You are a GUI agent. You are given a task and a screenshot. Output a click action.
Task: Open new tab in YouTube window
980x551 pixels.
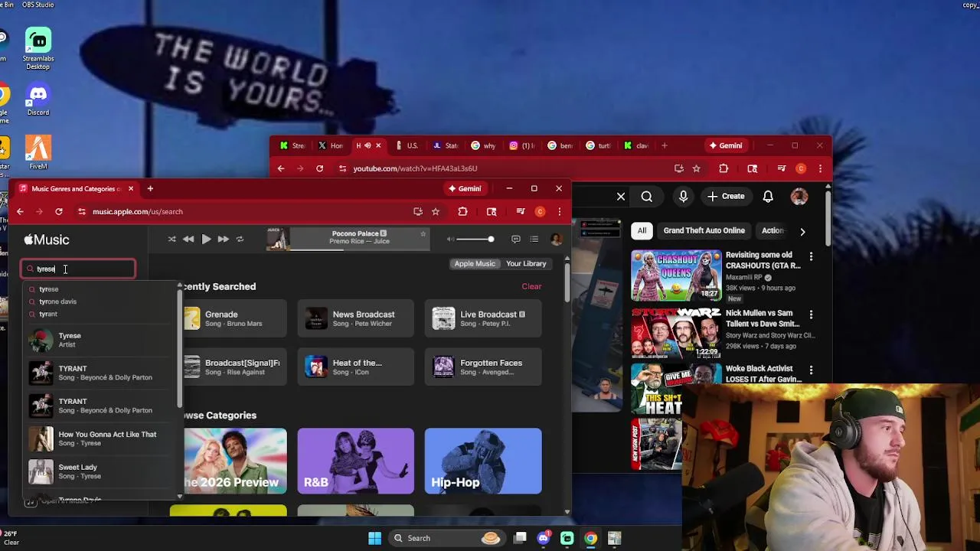pyautogui.click(x=664, y=145)
